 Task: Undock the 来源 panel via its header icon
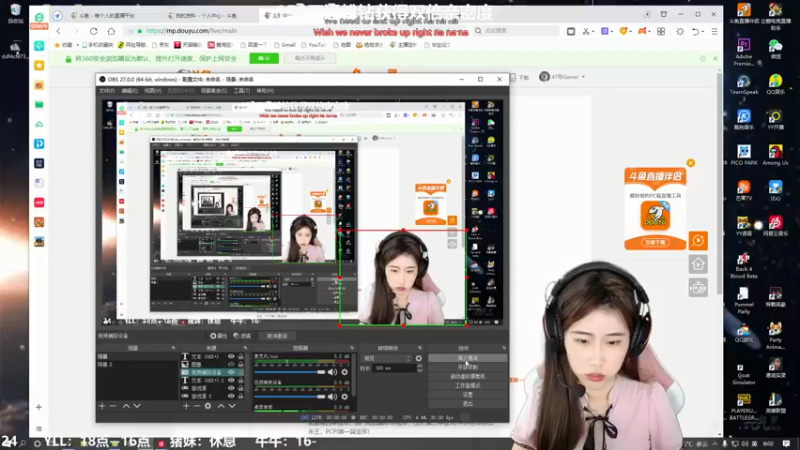(246, 348)
